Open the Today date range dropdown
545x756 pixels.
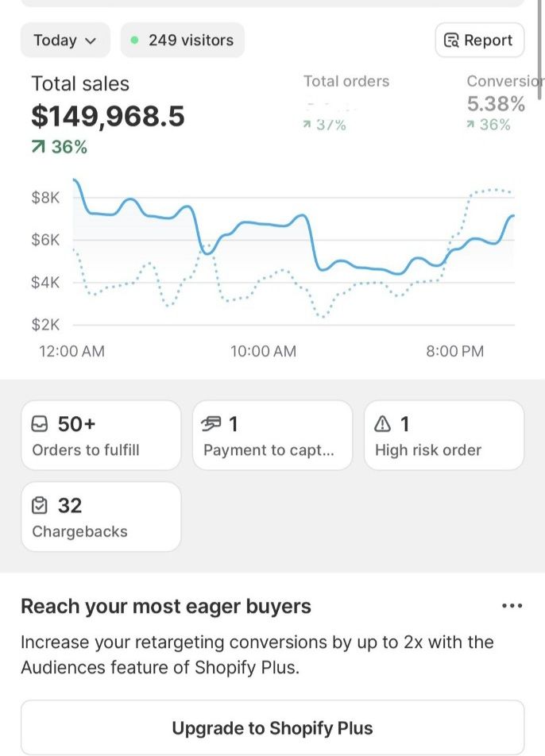(x=64, y=40)
